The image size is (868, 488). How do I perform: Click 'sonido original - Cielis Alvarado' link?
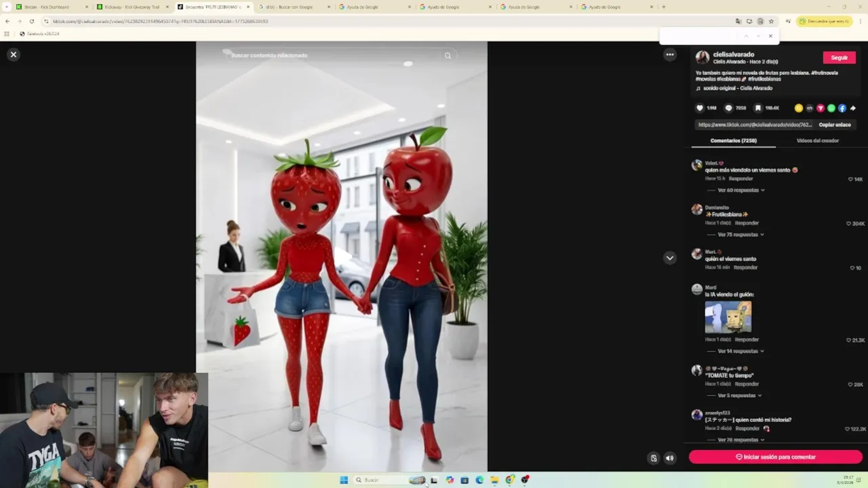point(738,88)
